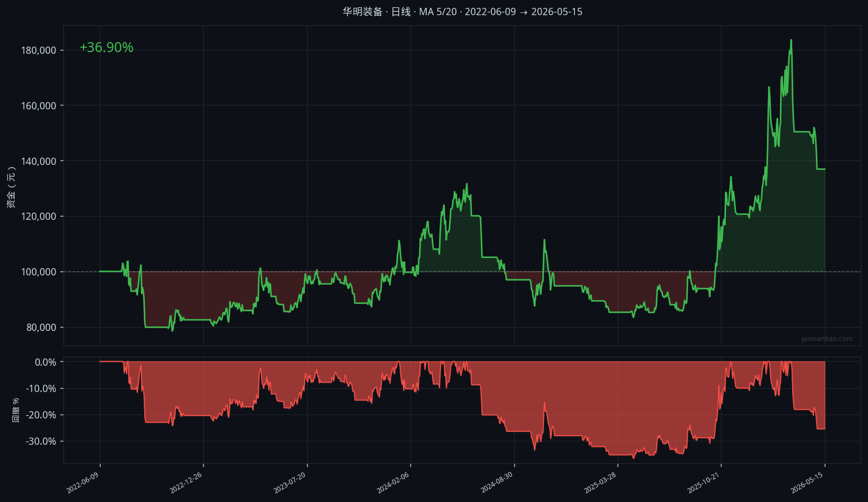Click the -30.0% drawdown tick label
This screenshot has height=502, width=868.
pos(42,441)
